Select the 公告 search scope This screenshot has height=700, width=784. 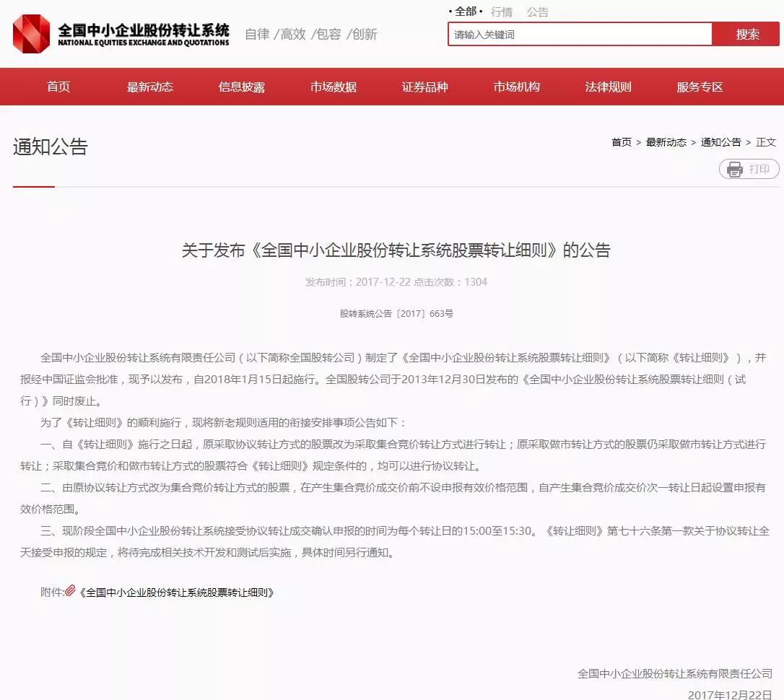(538, 12)
